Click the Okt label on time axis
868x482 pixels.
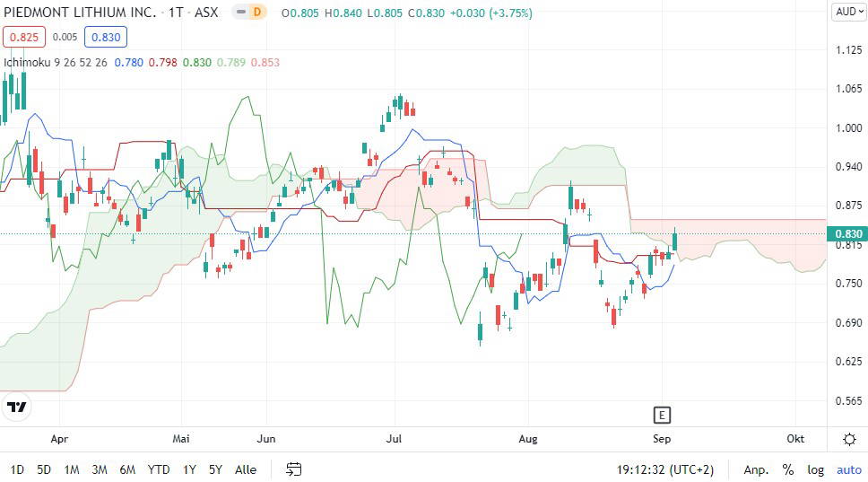pyautogui.click(x=795, y=439)
